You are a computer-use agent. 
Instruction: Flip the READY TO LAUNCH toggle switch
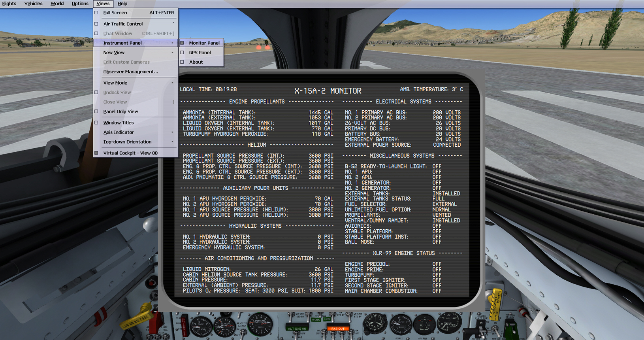pos(243,333)
